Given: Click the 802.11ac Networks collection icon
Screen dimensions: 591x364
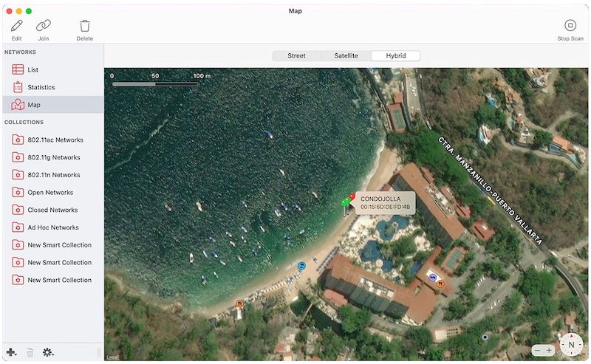Looking at the screenshot, I should (18, 140).
